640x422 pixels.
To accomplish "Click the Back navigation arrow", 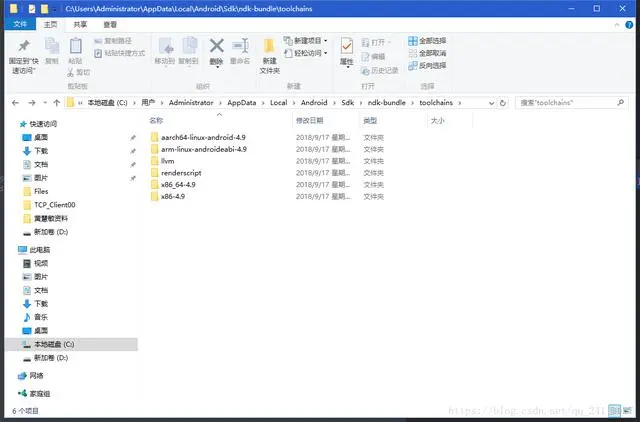I will [16, 103].
